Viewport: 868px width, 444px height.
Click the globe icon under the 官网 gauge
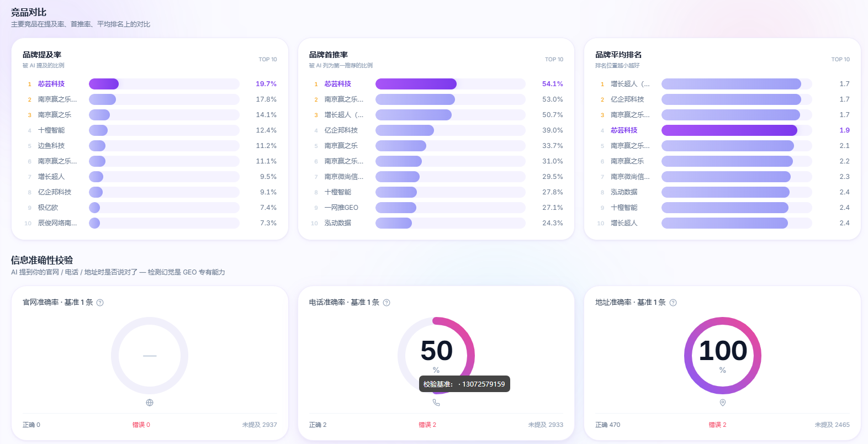coord(150,403)
